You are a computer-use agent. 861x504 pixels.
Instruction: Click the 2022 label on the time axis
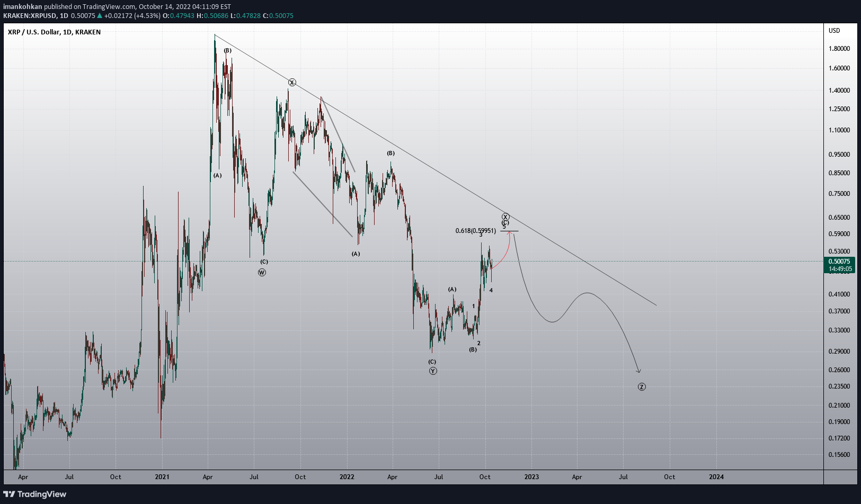347,477
